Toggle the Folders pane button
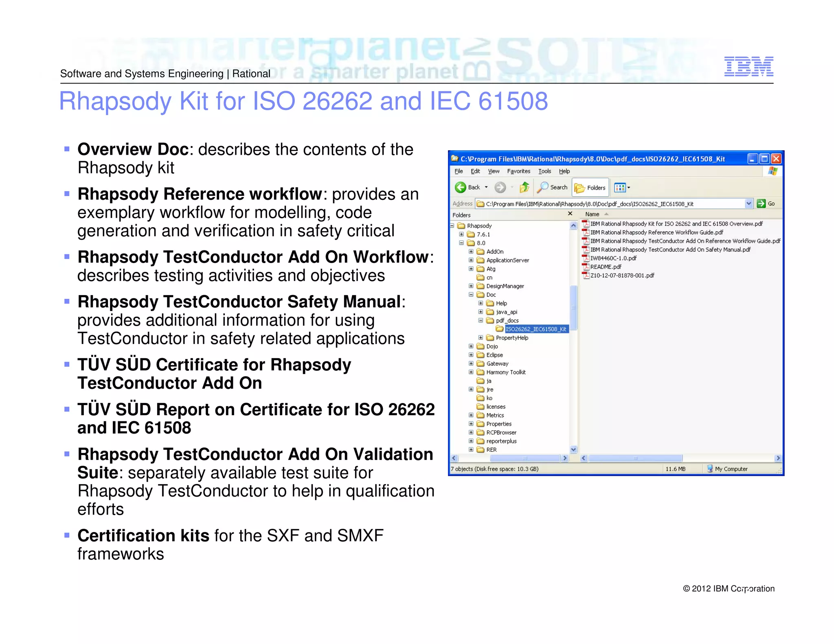The width and height of the screenshot is (834, 644). coord(590,188)
